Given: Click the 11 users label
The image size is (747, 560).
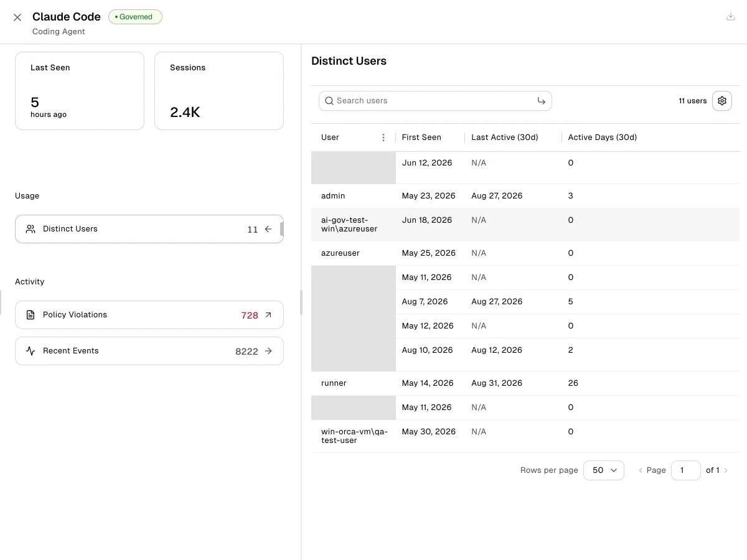Looking at the screenshot, I should click(x=693, y=101).
